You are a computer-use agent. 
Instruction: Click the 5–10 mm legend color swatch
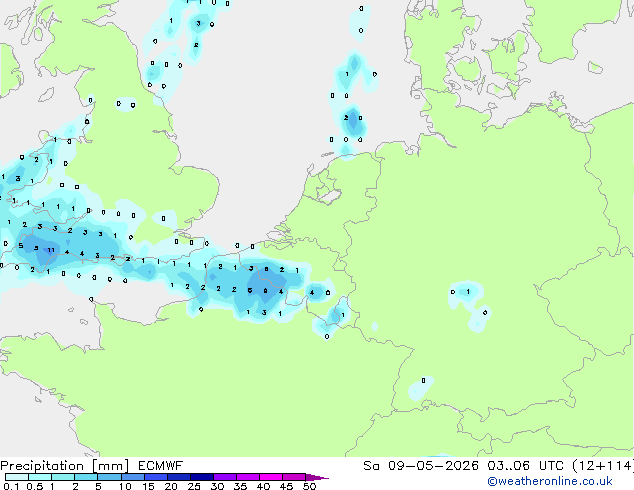[109, 477]
